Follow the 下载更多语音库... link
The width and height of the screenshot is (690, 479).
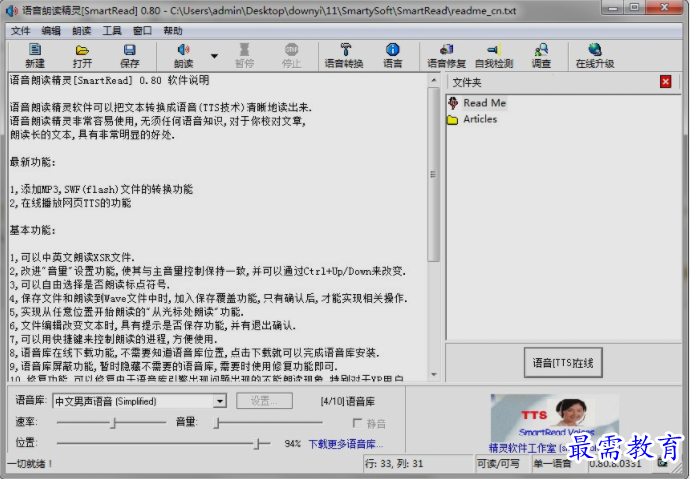click(345, 444)
